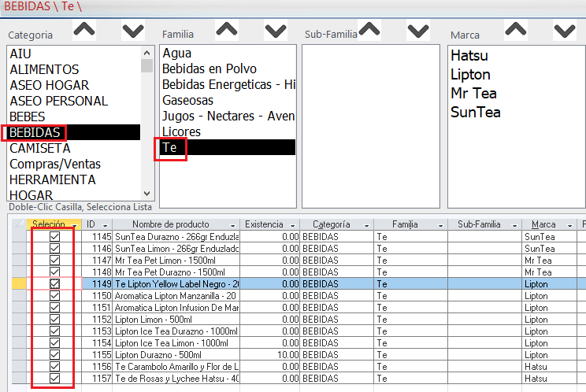This screenshot has width=586, height=392.
Task: Toggle checkbox for Lipton Durazno 500ml row
Action: click(54, 355)
